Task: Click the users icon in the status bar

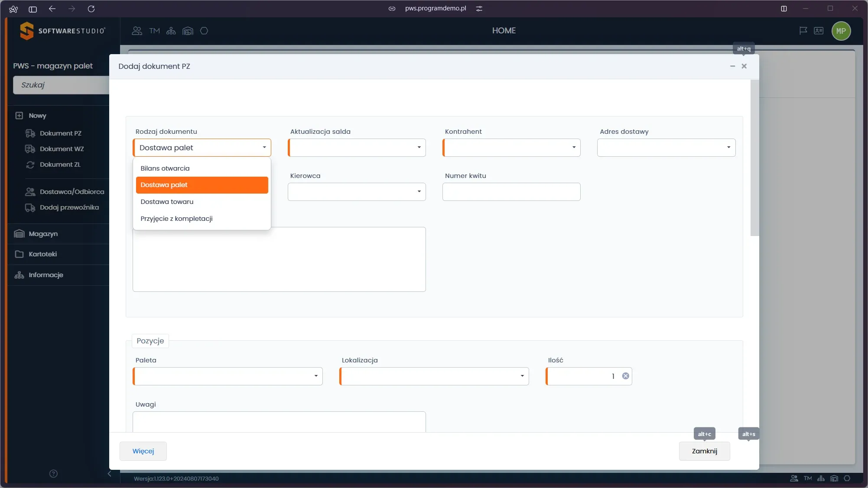Action: pyautogui.click(x=794, y=478)
